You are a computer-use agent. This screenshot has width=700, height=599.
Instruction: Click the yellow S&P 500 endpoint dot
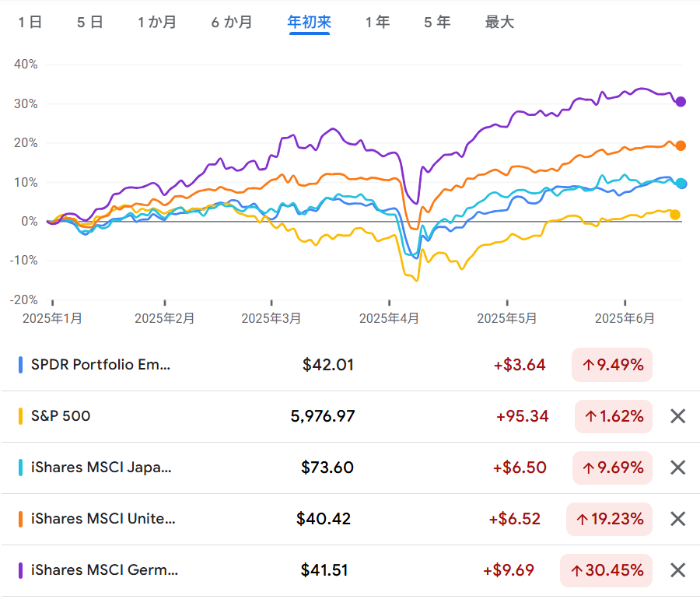(x=675, y=215)
